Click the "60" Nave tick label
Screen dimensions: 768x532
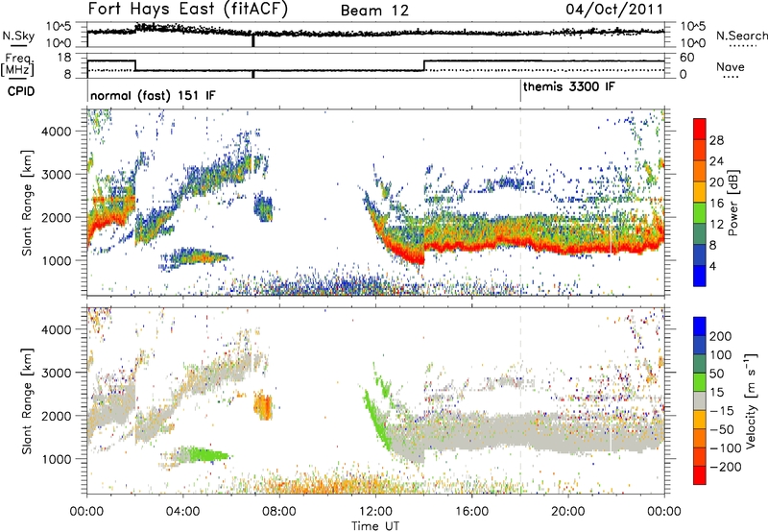(686, 58)
